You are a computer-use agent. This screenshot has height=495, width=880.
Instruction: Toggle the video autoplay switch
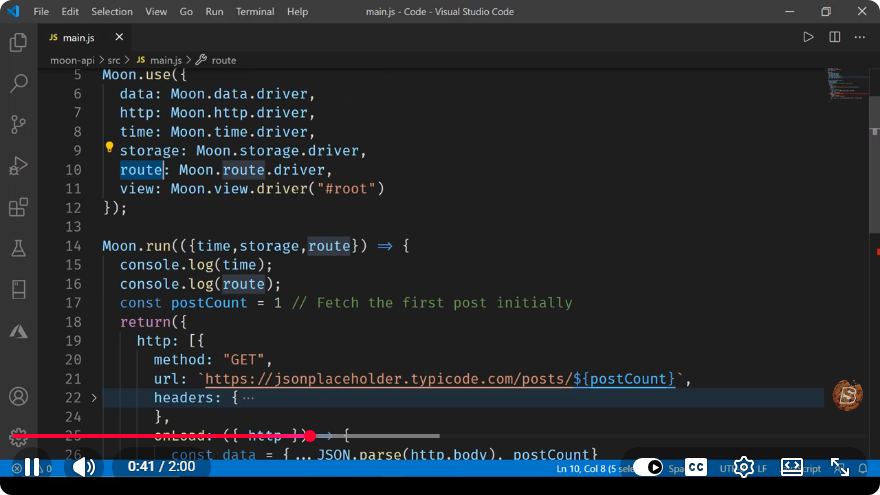point(648,467)
